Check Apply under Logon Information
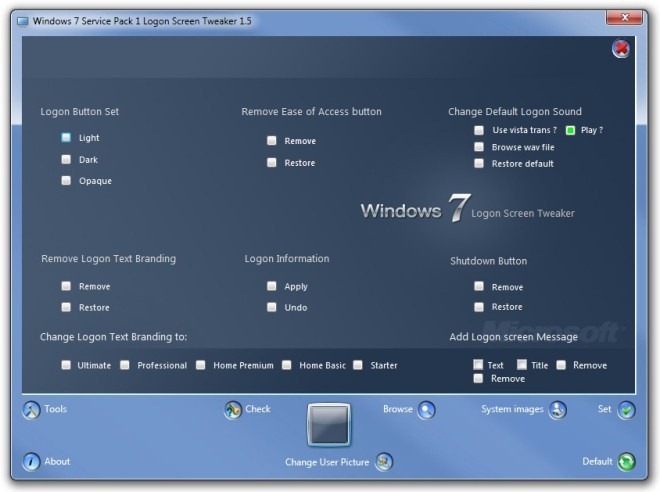660x492 pixels. pyautogui.click(x=272, y=286)
